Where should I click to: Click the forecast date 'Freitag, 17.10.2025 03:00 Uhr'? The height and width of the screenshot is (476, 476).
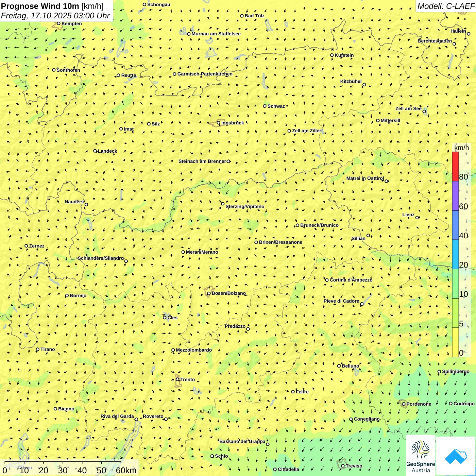pos(55,16)
